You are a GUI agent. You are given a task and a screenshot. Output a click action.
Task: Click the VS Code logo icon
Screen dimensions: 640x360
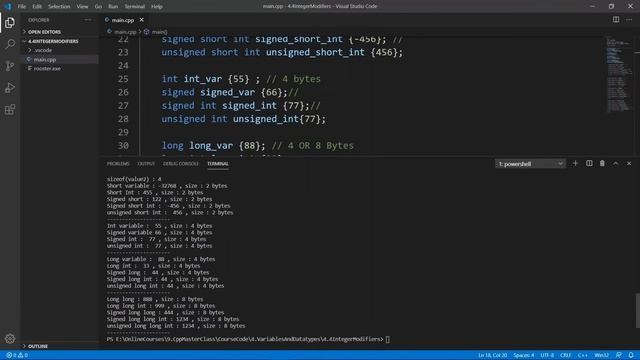click(x=8, y=6)
